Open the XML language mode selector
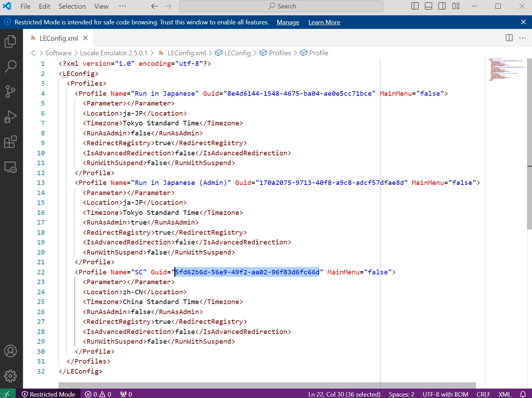The width and height of the screenshot is (532, 398). tap(504, 394)
